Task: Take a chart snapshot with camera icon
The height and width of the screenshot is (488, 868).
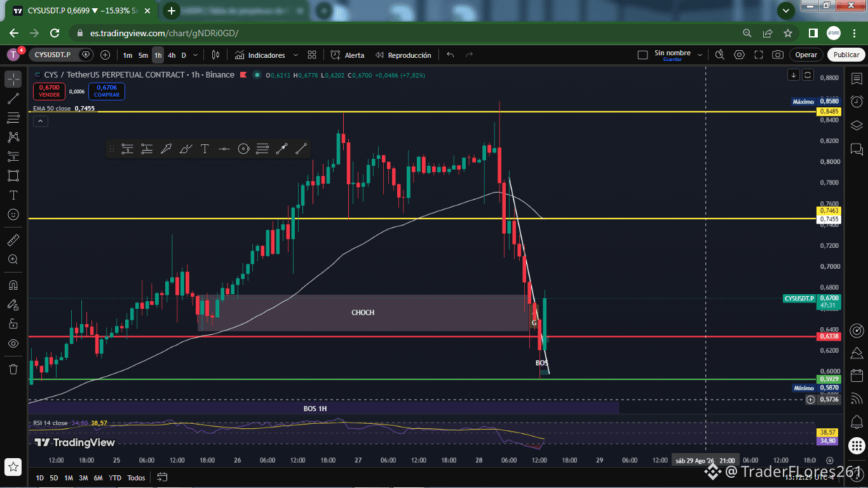Action: [778, 55]
